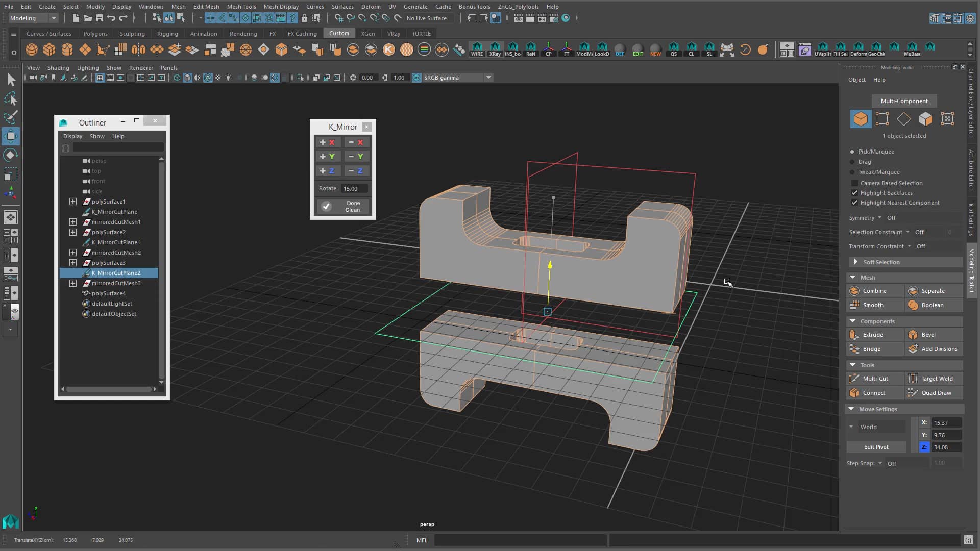Select the Tweak/Marquee radio option

pos(852,172)
